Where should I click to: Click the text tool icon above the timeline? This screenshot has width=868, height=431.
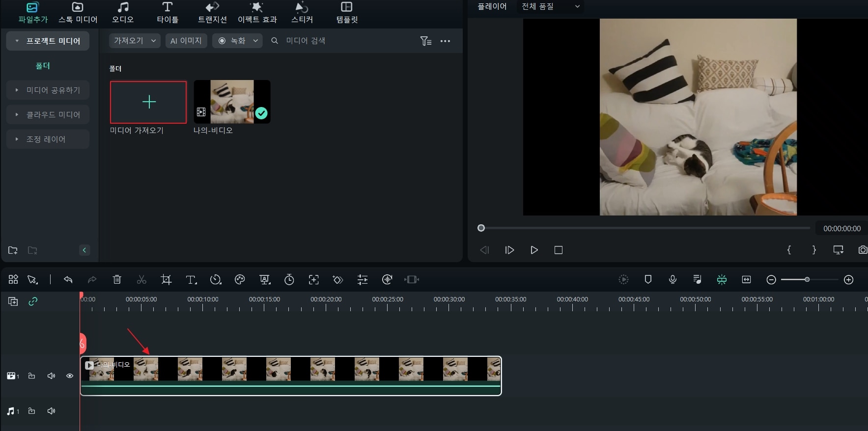(x=191, y=280)
